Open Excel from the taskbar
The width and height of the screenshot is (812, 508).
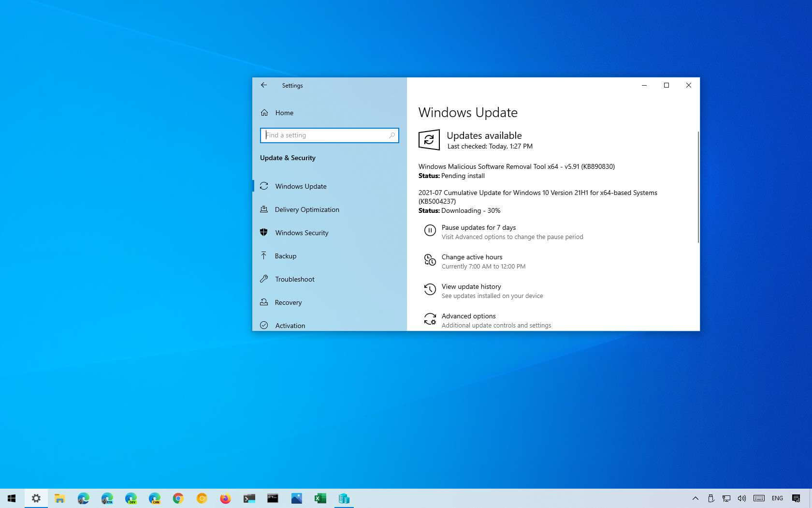tap(320, 498)
